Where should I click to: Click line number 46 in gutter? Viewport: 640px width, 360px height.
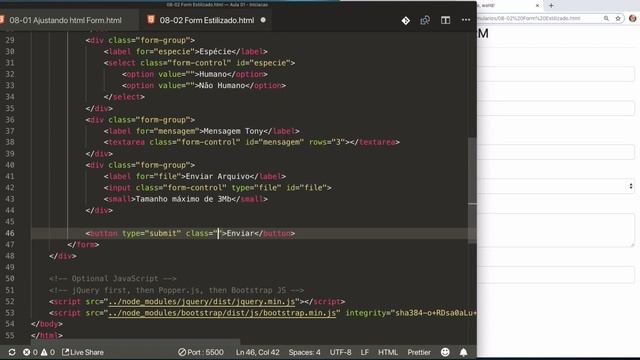[x=10, y=233]
